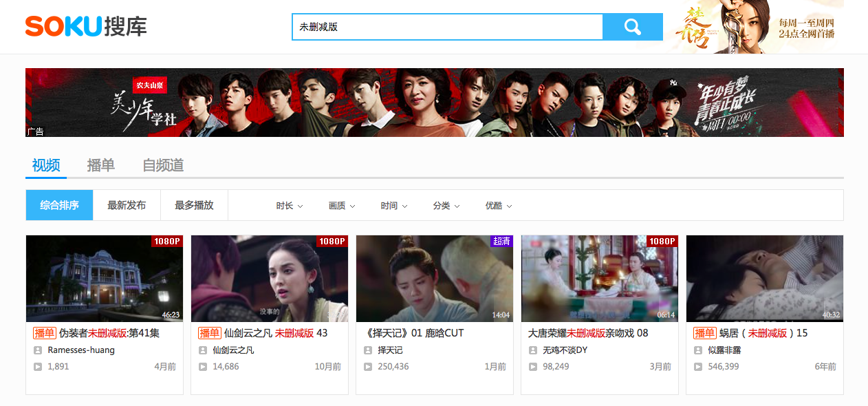
Task: Expand the 画质 filter dropdown
Action: pos(342,206)
